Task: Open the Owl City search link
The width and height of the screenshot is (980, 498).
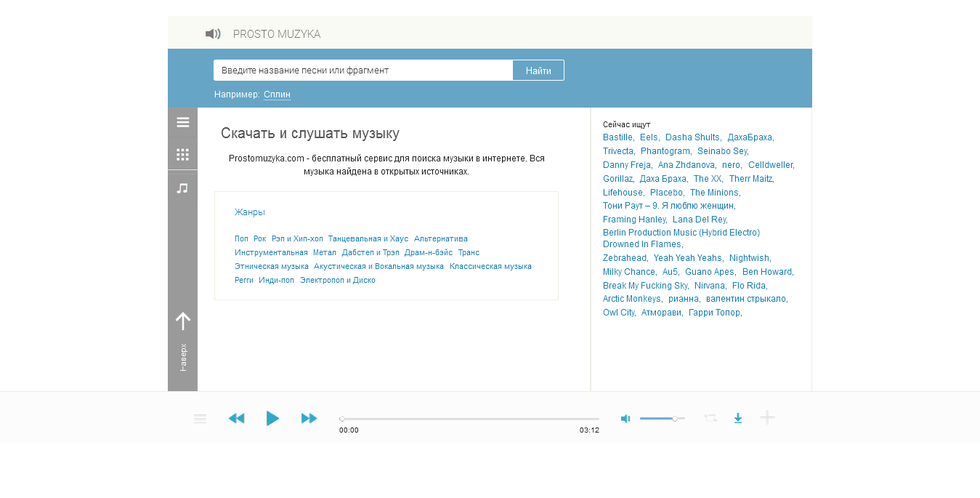Action: click(618, 313)
